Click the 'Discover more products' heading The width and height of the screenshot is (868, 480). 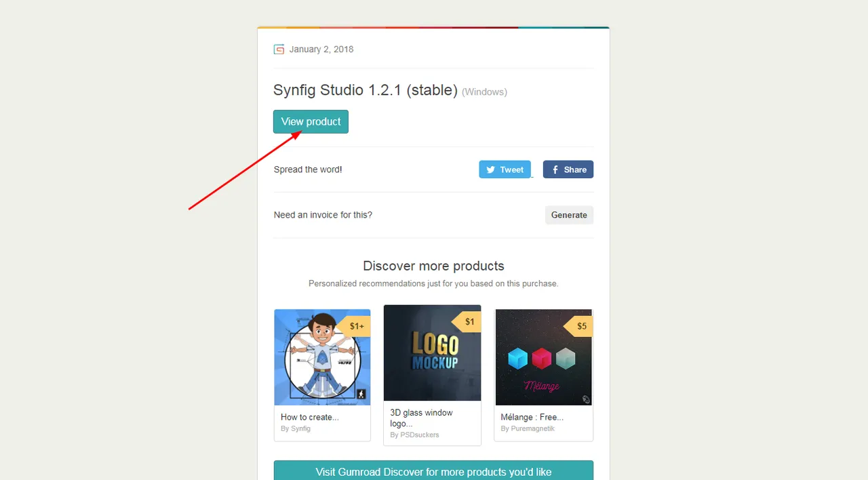tap(433, 266)
